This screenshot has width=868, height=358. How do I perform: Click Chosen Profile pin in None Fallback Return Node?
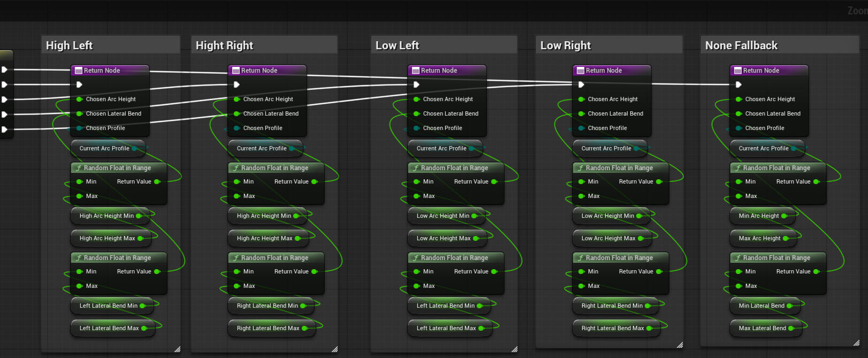click(x=738, y=128)
